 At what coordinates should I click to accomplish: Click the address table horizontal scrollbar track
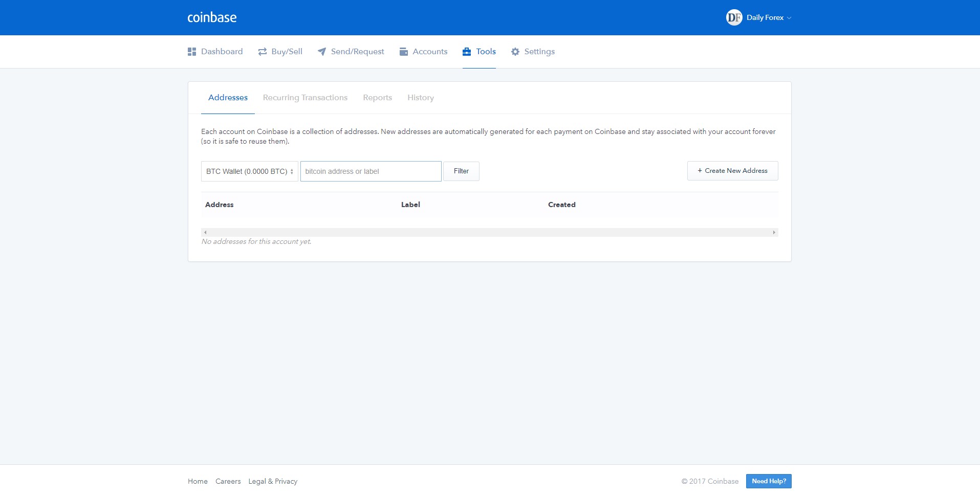pos(490,232)
